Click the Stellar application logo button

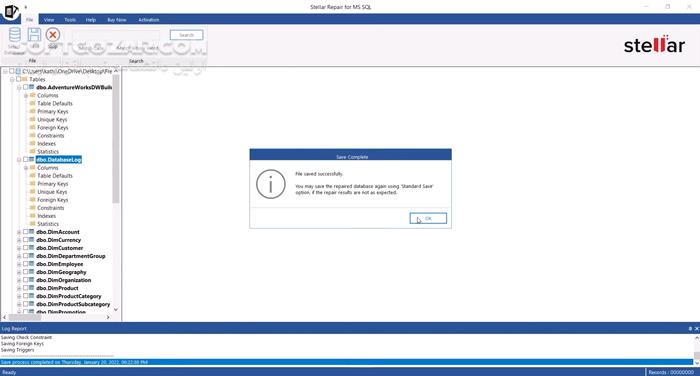pyautogui.click(x=11, y=11)
